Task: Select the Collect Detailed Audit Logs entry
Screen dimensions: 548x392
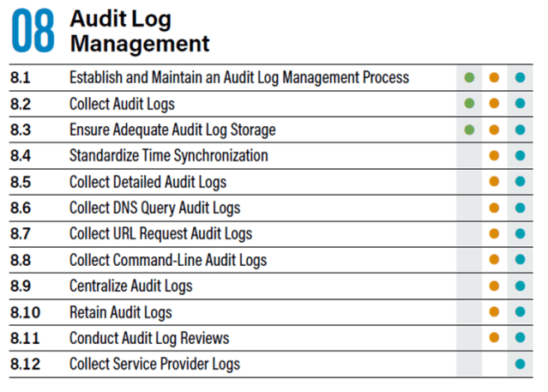Action: pos(148,182)
